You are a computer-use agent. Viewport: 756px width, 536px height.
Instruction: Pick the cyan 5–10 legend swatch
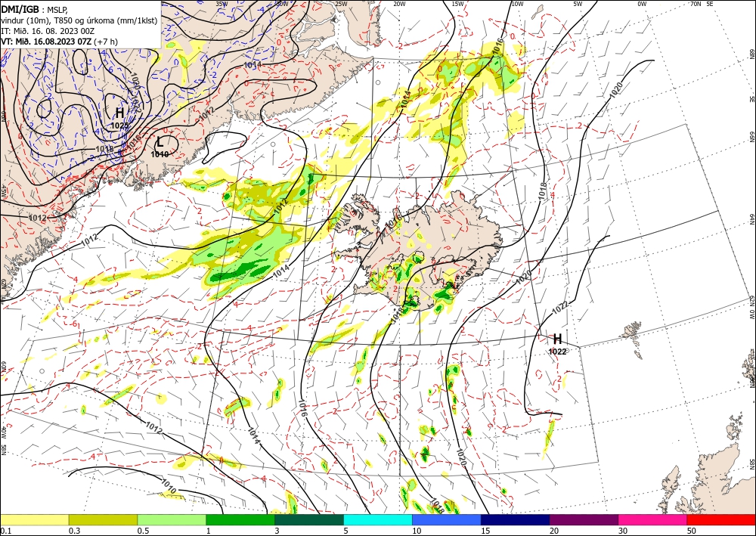378,519
